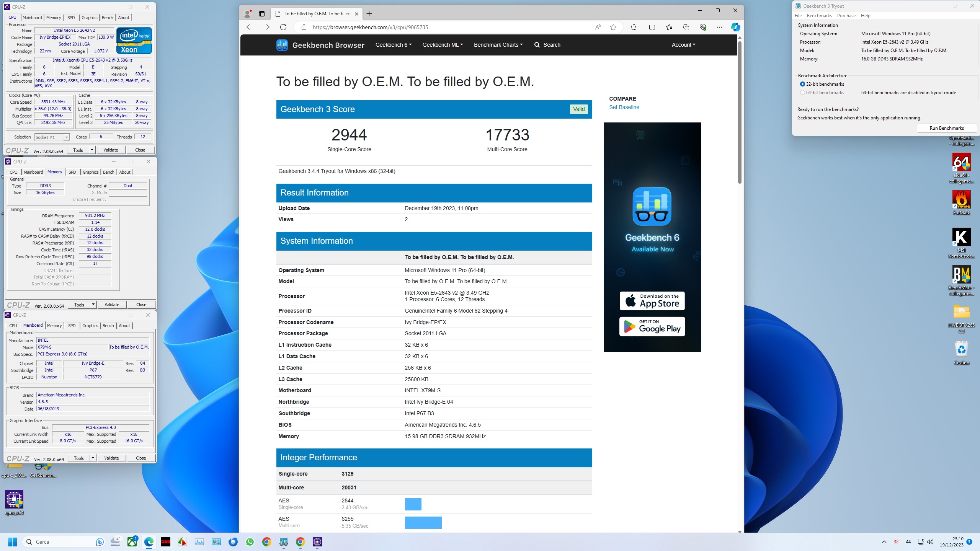The width and height of the screenshot is (980, 551).
Task: Open Edge Collections icon
Action: 686,27
